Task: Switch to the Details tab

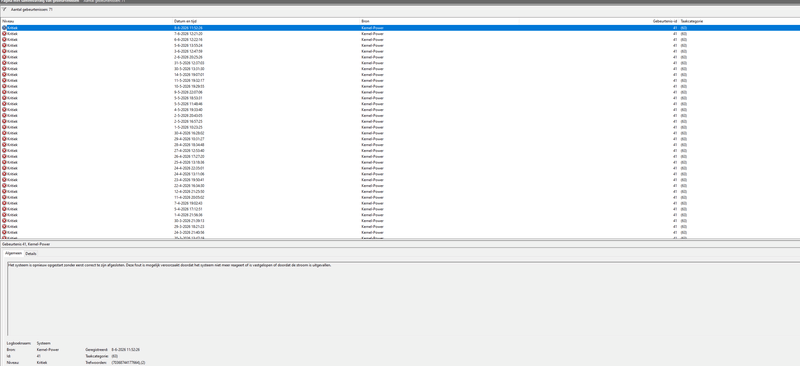Action: [x=31, y=253]
